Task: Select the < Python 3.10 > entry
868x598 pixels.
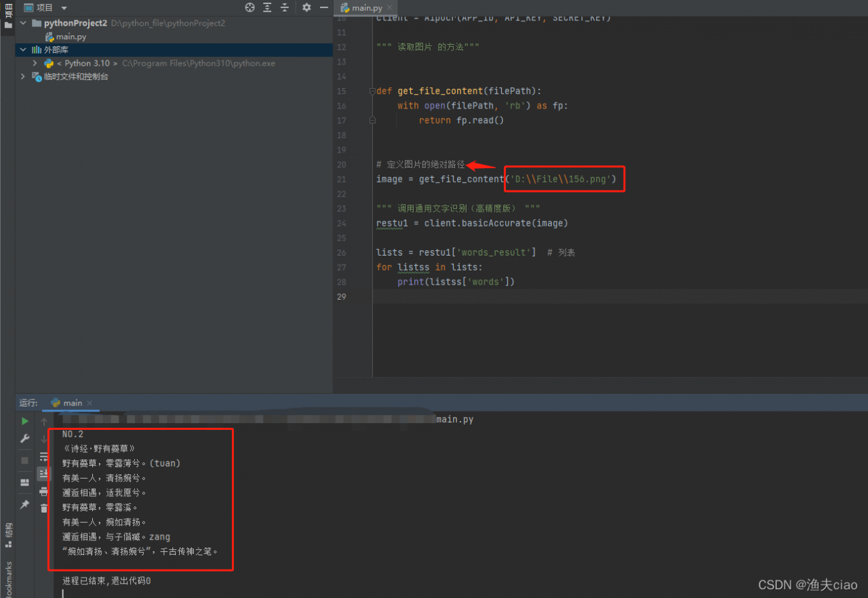Action: (87, 63)
